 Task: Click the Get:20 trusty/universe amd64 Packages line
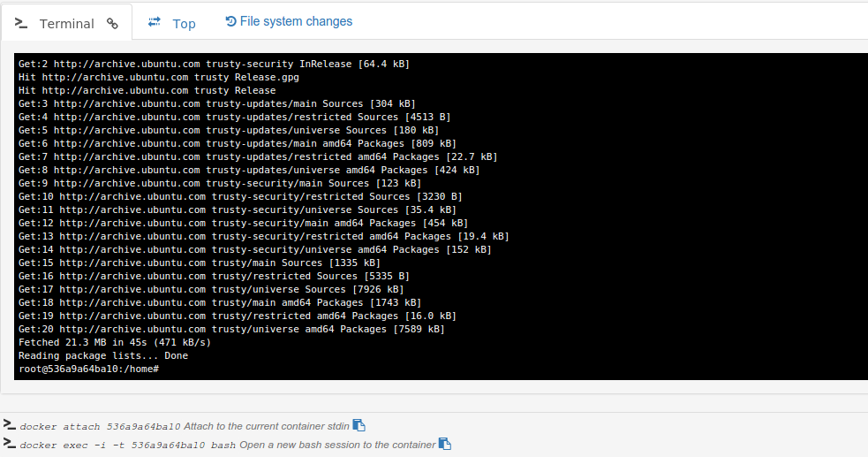tap(231, 329)
